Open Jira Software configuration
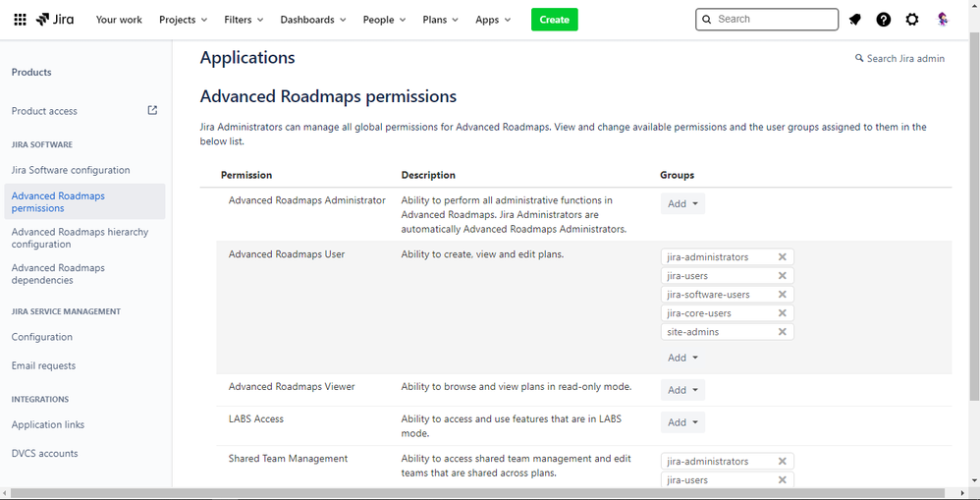The image size is (980, 500). pyautogui.click(x=71, y=170)
